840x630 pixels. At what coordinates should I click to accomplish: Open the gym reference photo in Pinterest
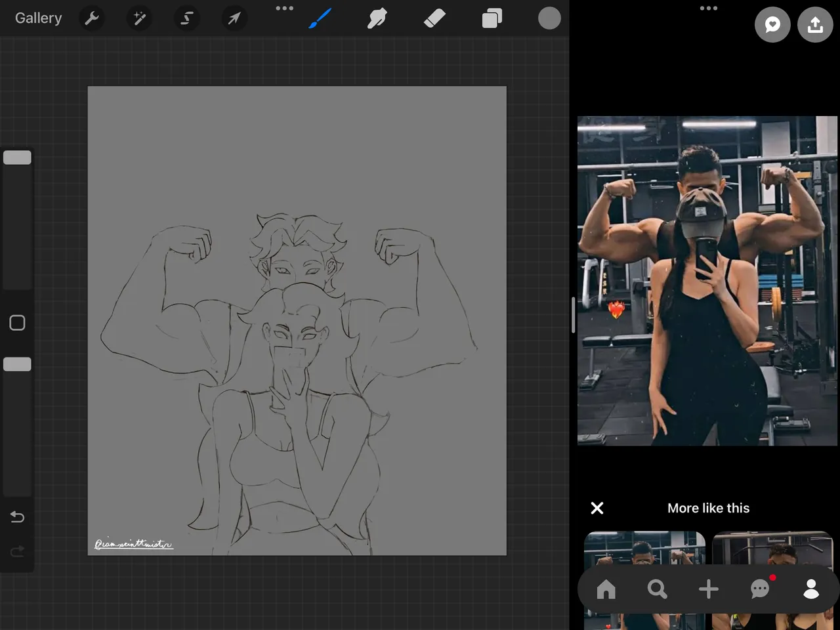tap(707, 281)
